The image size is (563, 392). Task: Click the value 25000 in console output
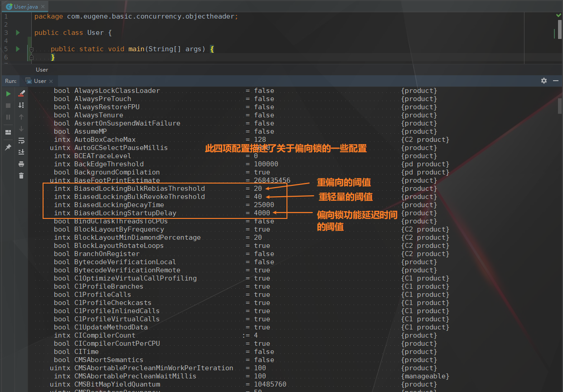click(264, 205)
